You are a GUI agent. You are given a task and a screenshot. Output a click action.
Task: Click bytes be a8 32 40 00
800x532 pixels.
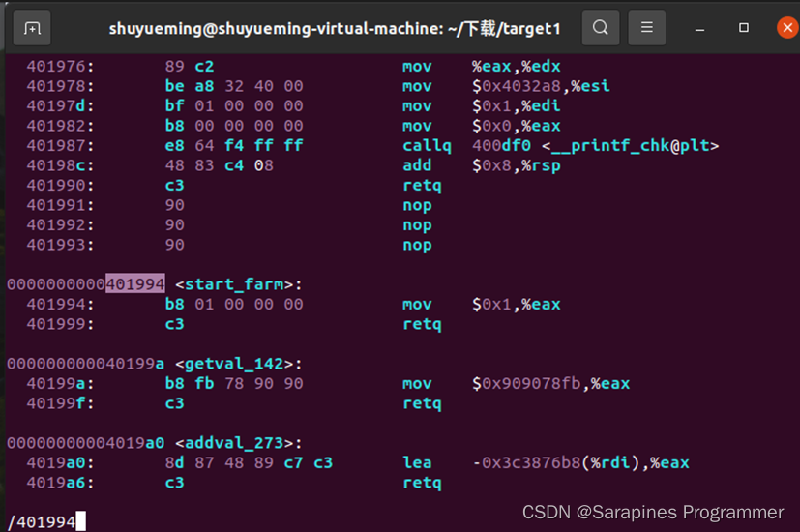pos(234,86)
